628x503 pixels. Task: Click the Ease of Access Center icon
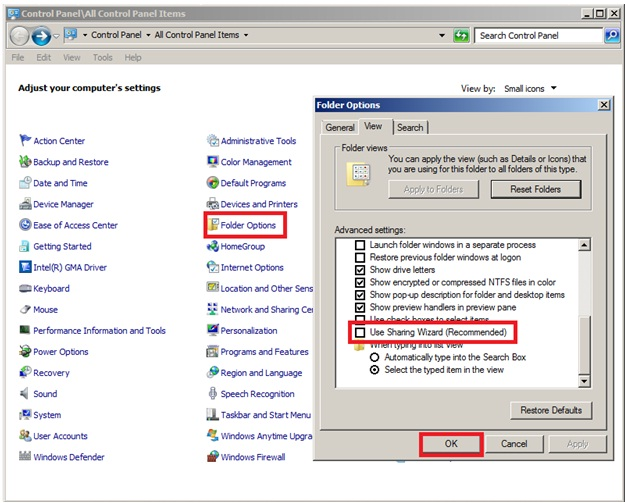coord(25,225)
